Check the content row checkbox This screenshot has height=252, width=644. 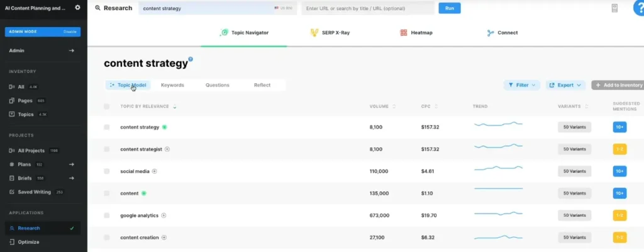[107, 193]
